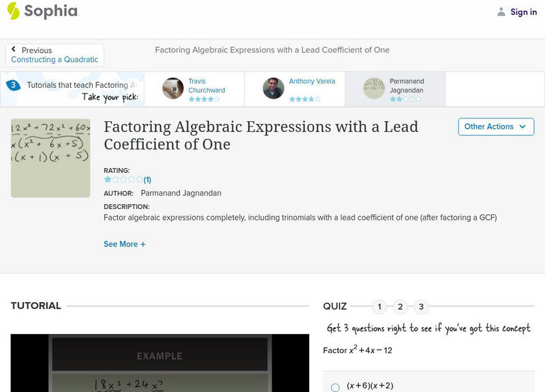Click the Sign in link
545x392 pixels.
click(523, 12)
